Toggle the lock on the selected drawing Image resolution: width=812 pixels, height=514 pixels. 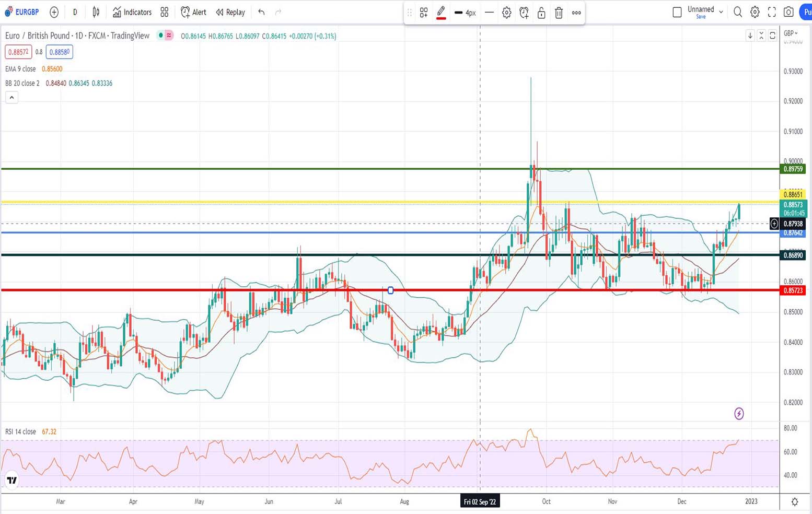point(541,13)
